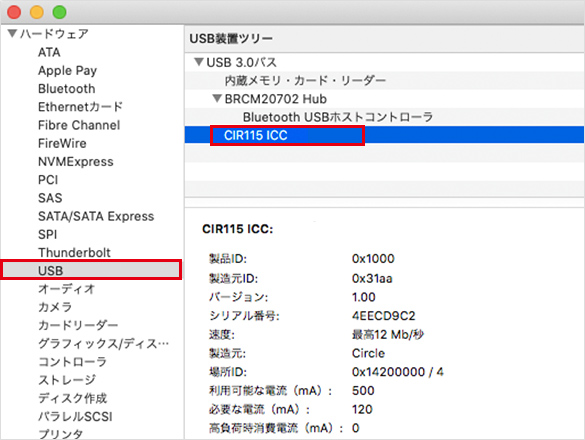Select the USB 3.0バス row

pyautogui.click(x=384, y=62)
